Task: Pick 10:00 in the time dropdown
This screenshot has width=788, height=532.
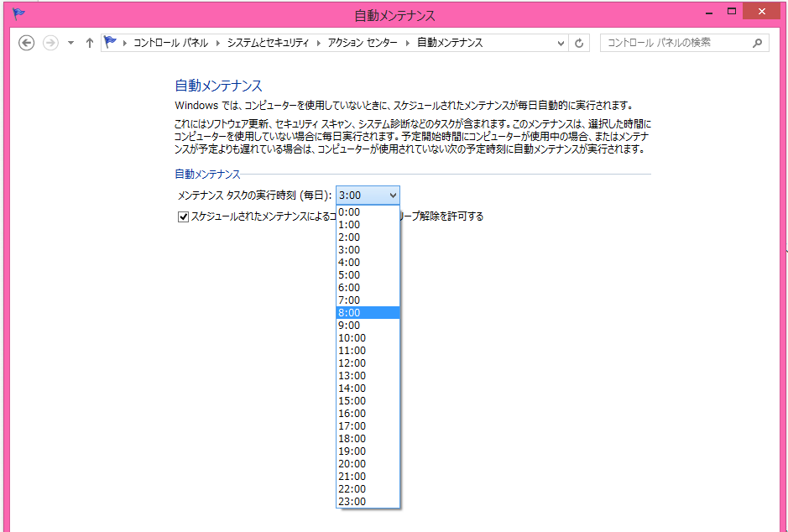Action: tap(368, 337)
